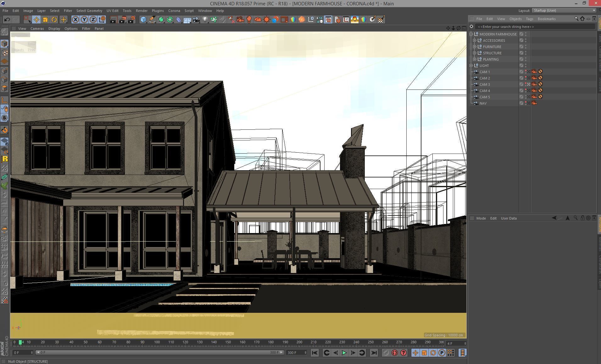
Task: Select the spline Pen tool icon
Action: [x=152, y=19]
